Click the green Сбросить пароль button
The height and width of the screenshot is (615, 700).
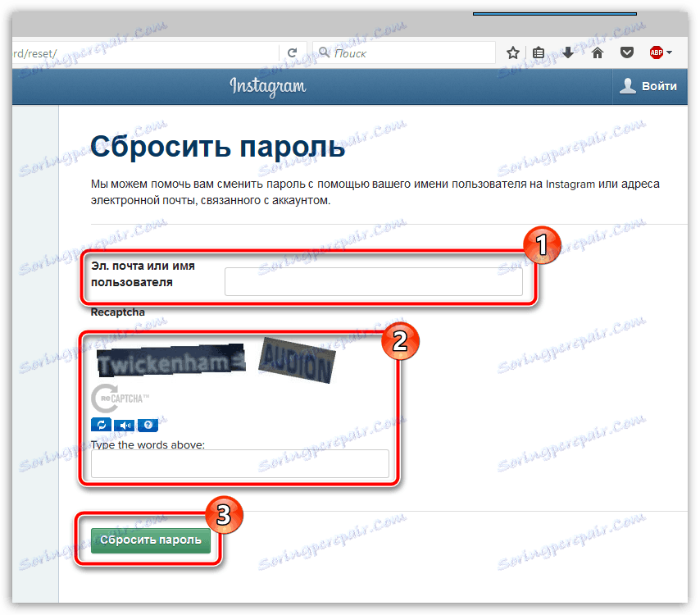point(151,540)
